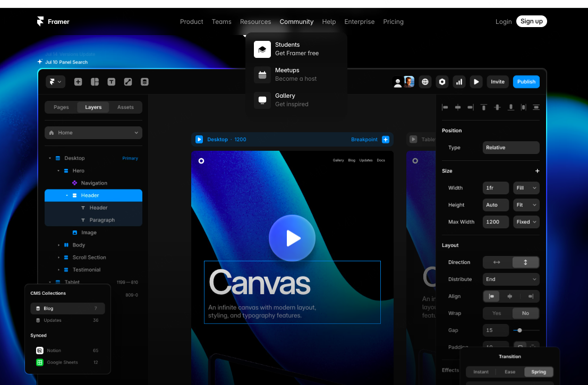Set Wrap to Yes
This screenshot has width=588, height=385.
point(497,313)
